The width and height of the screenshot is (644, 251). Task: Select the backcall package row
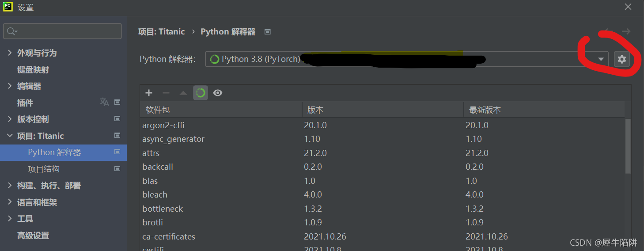click(383, 167)
